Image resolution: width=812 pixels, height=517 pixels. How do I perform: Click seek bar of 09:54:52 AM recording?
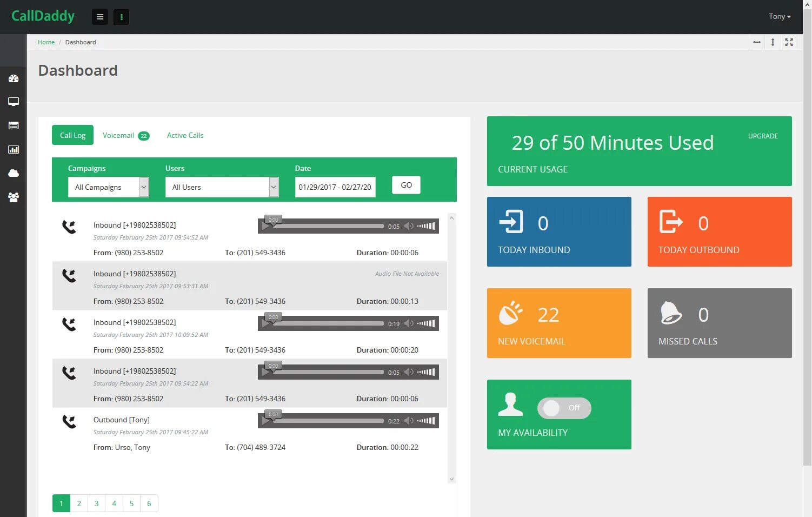[329, 226]
